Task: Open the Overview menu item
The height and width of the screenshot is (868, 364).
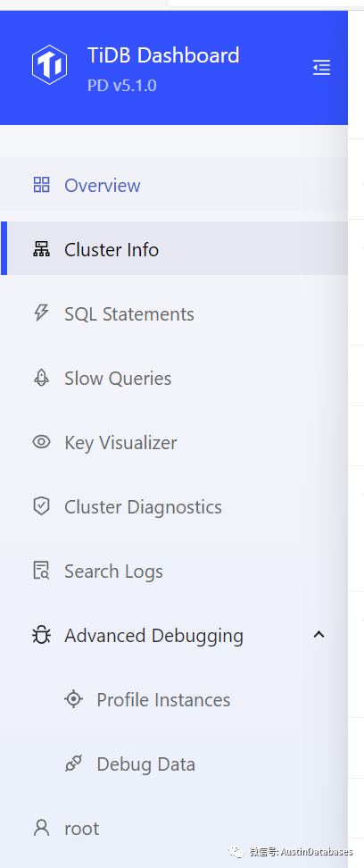Action: [x=174, y=184]
